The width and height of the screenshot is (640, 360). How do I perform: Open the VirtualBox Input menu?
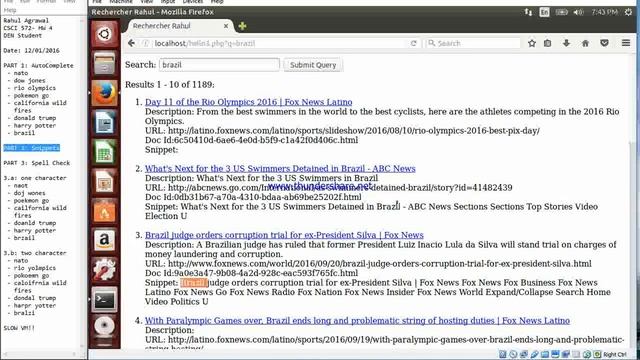pos(167,2)
